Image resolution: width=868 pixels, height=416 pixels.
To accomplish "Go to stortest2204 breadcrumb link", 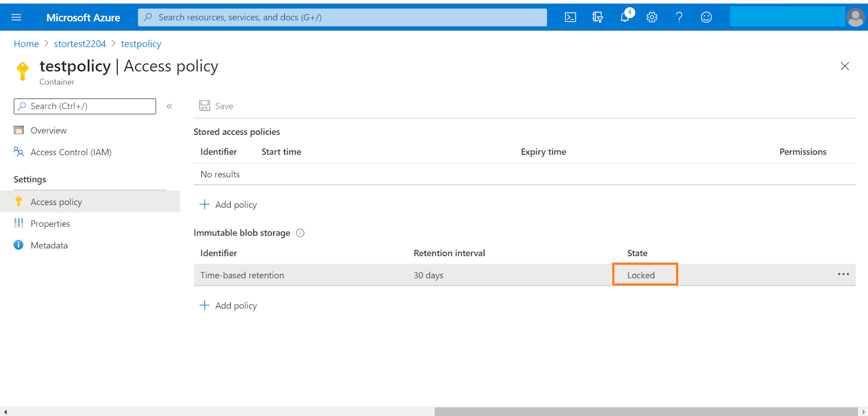I will (80, 44).
